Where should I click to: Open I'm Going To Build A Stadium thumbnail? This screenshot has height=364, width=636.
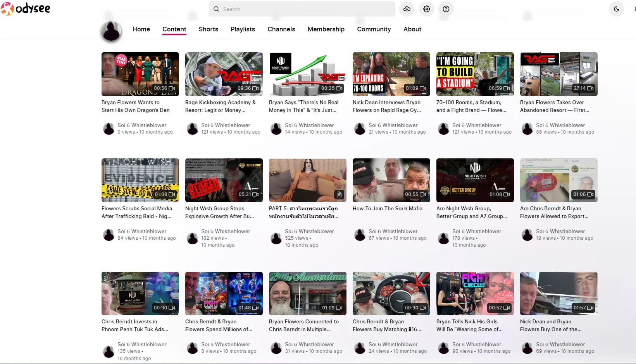click(475, 74)
